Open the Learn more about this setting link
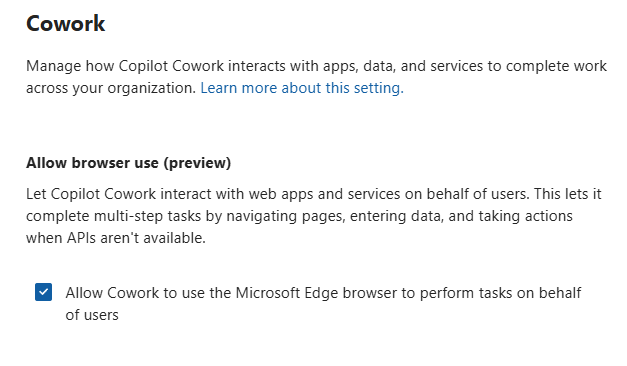The image size is (627, 366). (x=302, y=88)
